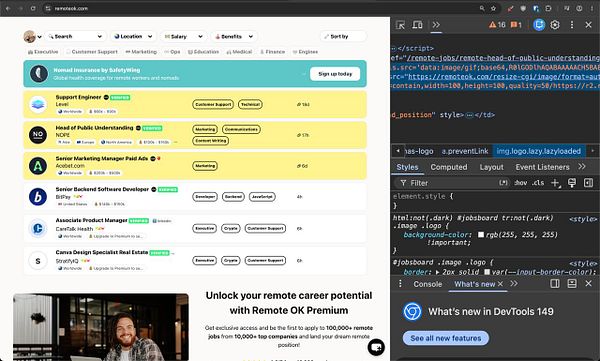
Task: Open the Sort by control
Action: (x=343, y=36)
